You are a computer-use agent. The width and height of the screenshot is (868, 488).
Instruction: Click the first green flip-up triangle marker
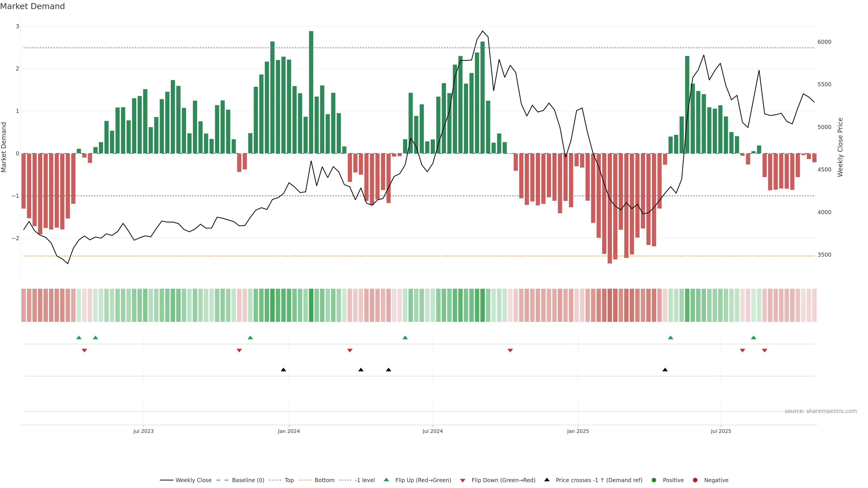[x=79, y=338]
